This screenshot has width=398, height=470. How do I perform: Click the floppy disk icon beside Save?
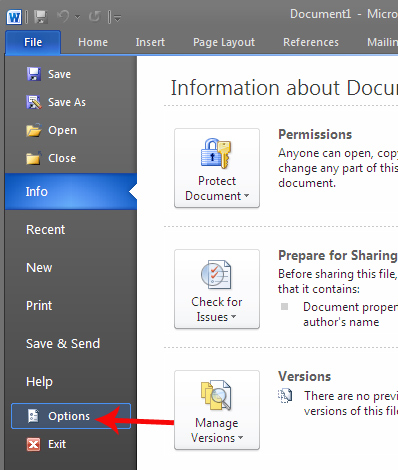[x=34, y=74]
